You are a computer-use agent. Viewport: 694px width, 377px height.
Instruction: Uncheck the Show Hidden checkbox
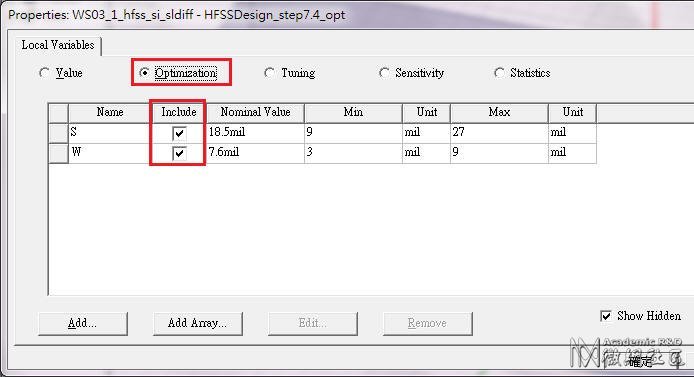pos(606,316)
